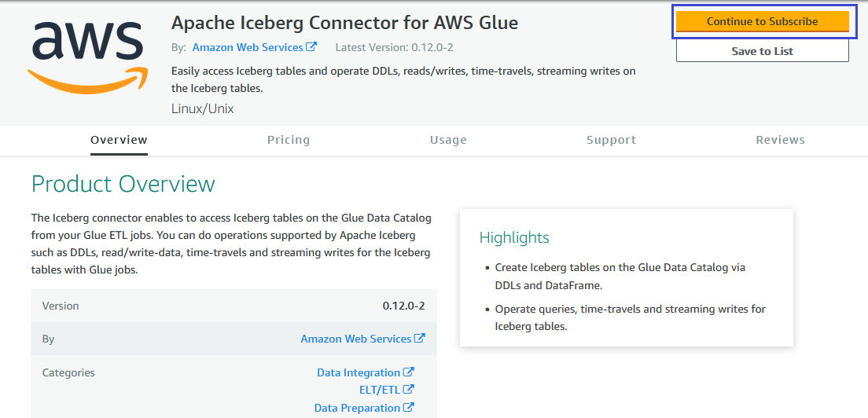Click the Save to List button

click(x=762, y=51)
